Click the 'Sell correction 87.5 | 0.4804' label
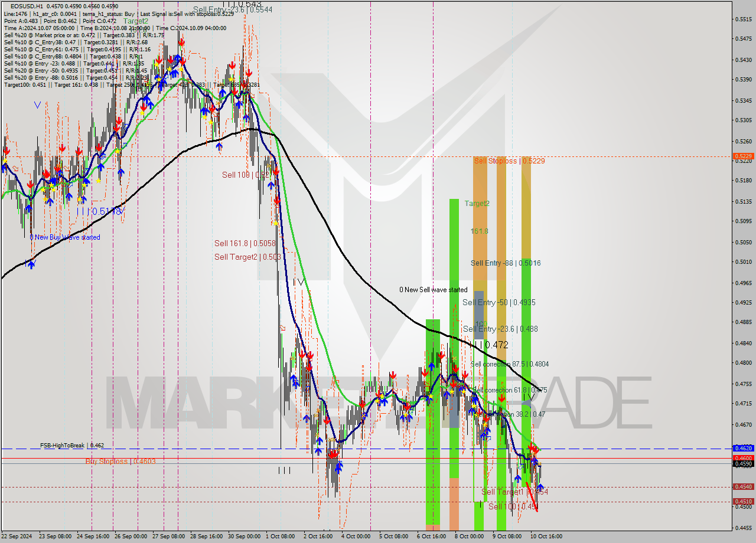The image size is (756, 543). pyautogui.click(x=510, y=364)
